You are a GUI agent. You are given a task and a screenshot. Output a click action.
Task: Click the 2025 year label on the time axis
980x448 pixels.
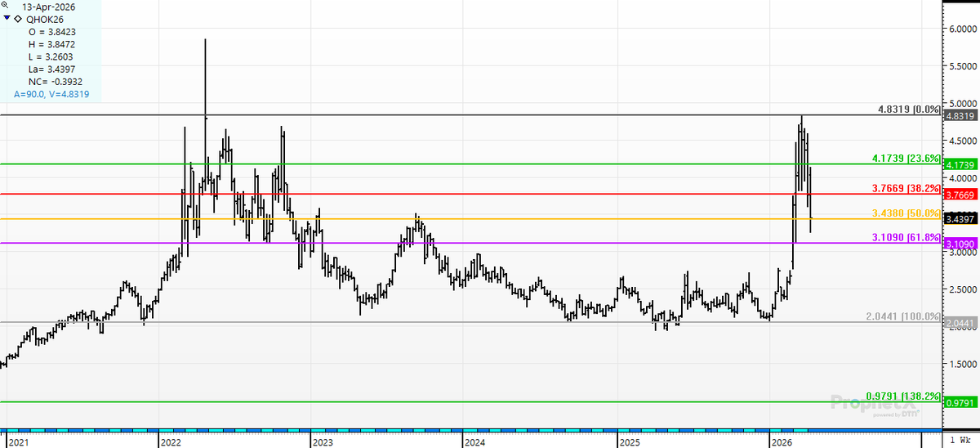coord(628,441)
